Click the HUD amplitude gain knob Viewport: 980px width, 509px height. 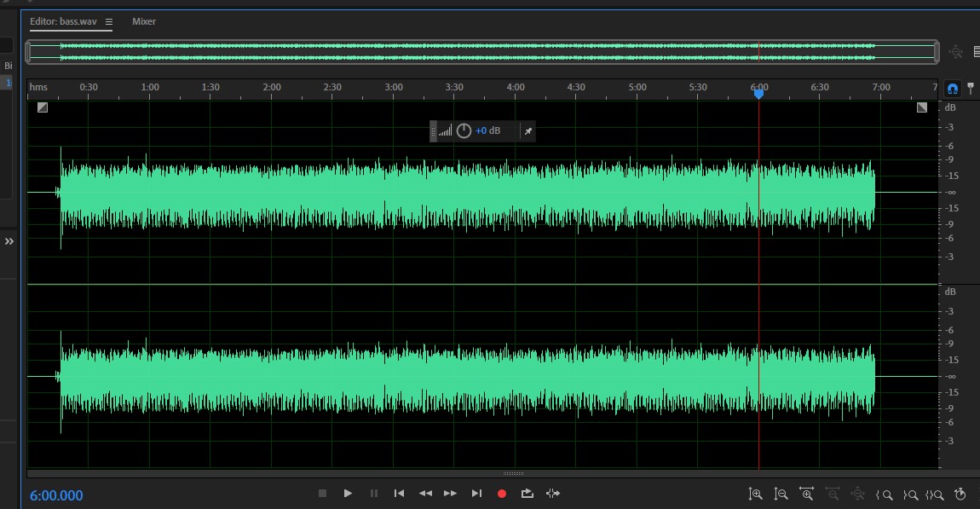(x=464, y=130)
